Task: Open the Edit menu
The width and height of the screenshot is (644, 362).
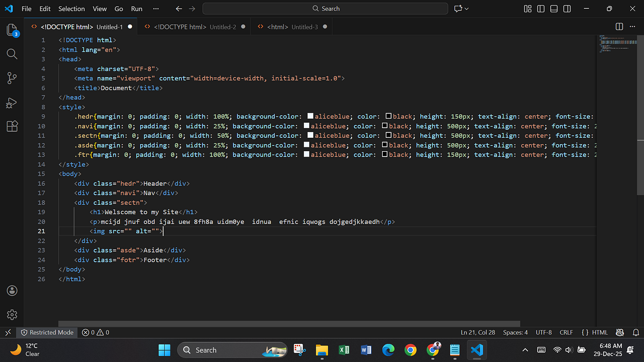Action: tap(45, 9)
